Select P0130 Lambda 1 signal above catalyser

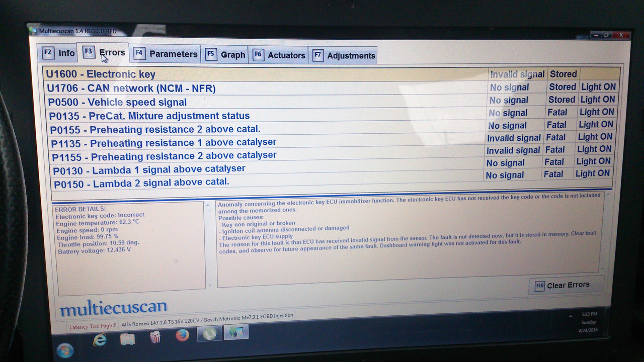[x=332, y=166]
